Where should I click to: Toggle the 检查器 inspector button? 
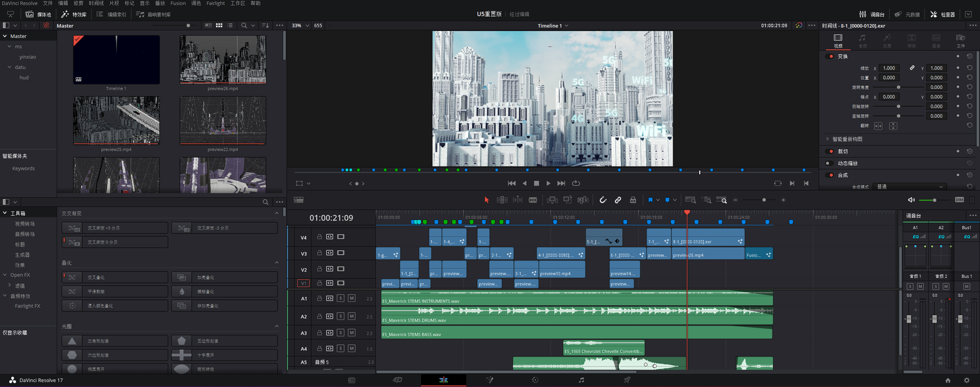(943, 14)
